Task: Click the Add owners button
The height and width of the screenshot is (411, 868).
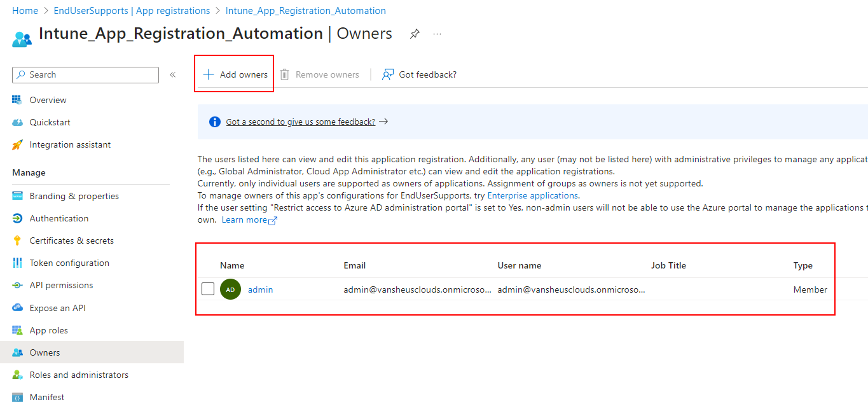Action: pos(235,74)
